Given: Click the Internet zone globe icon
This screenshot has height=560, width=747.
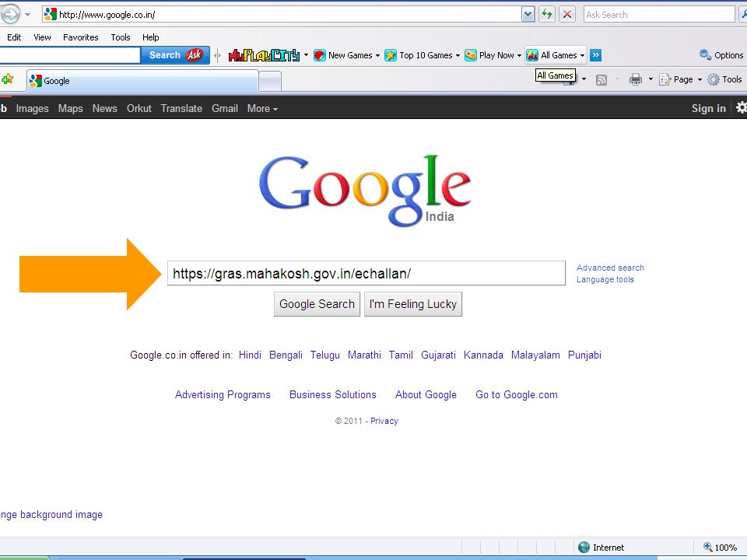Looking at the screenshot, I should (584, 547).
